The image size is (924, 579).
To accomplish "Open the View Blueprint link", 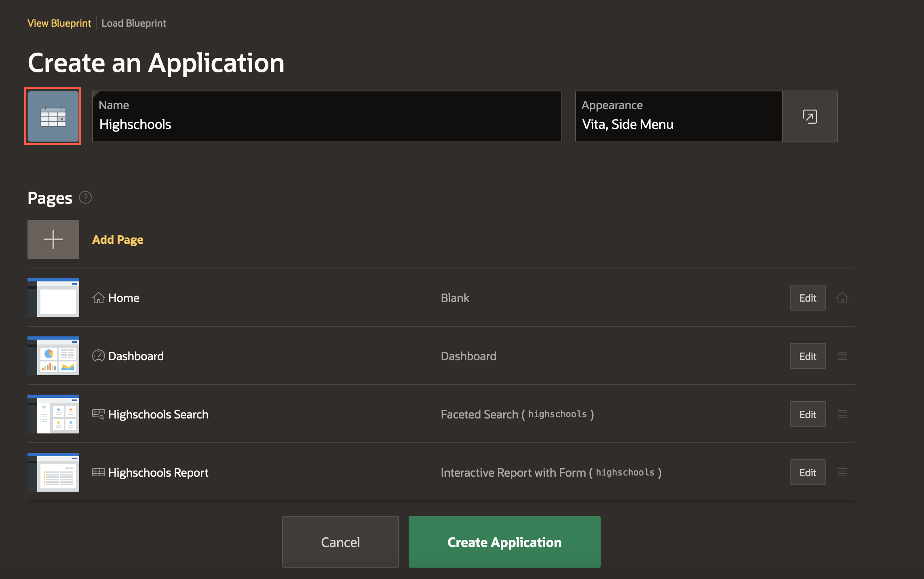I will [59, 23].
